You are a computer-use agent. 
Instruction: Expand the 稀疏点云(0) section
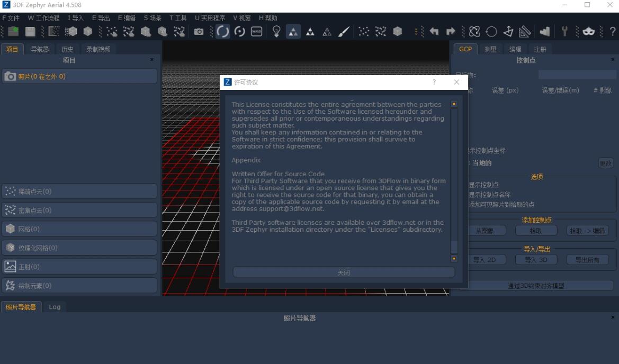(80, 192)
